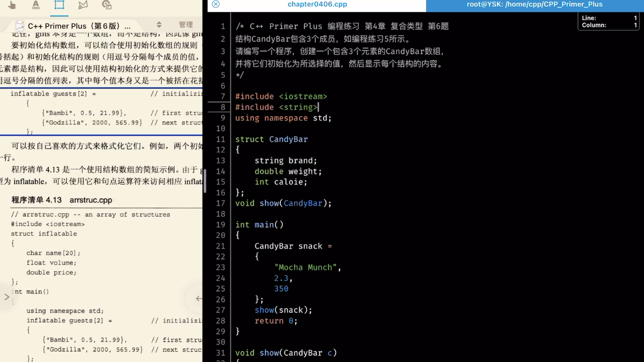Click 'int caloie;' member line
Image resolution: width=644 pixels, height=362 pixels.
point(281,182)
